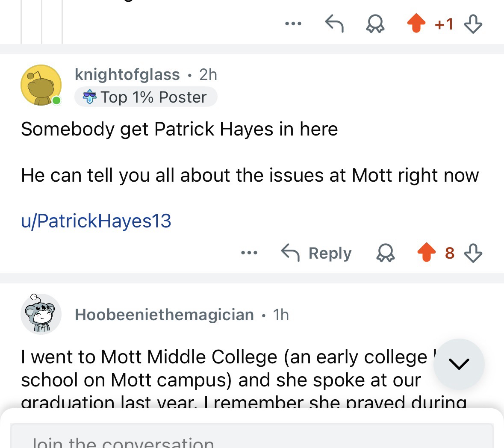
Task: View knightofglass avatar
Action: [41, 85]
